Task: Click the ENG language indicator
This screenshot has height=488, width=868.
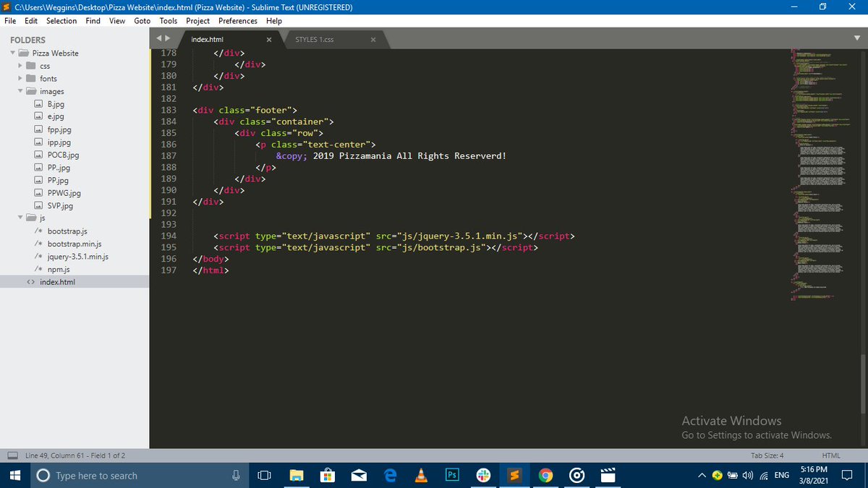Action: (x=782, y=475)
